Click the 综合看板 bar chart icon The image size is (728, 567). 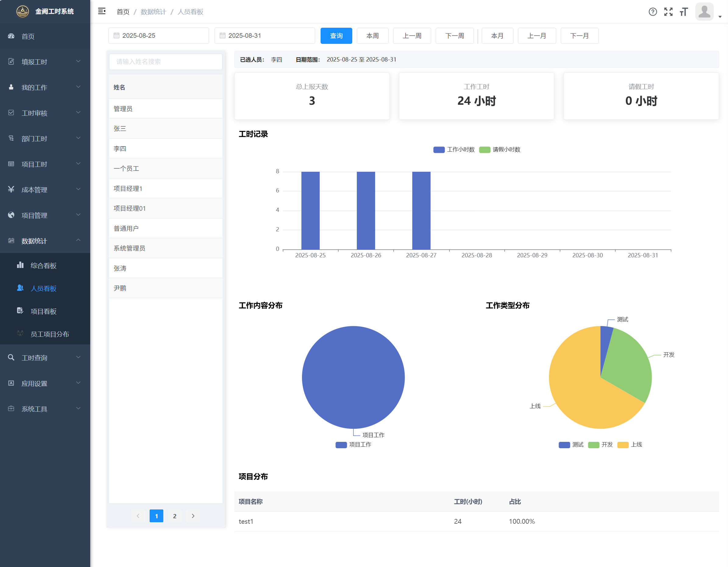[x=20, y=265]
